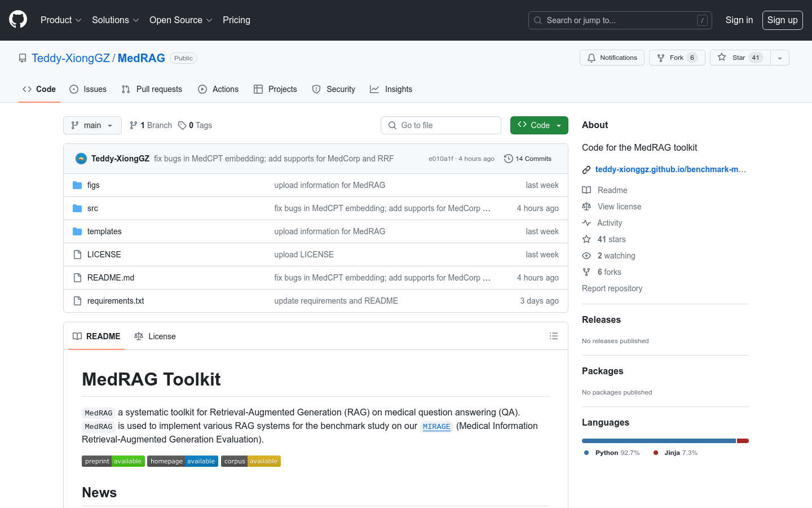Switch to the Actions tab
This screenshot has width=812, height=508.
[218, 89]
